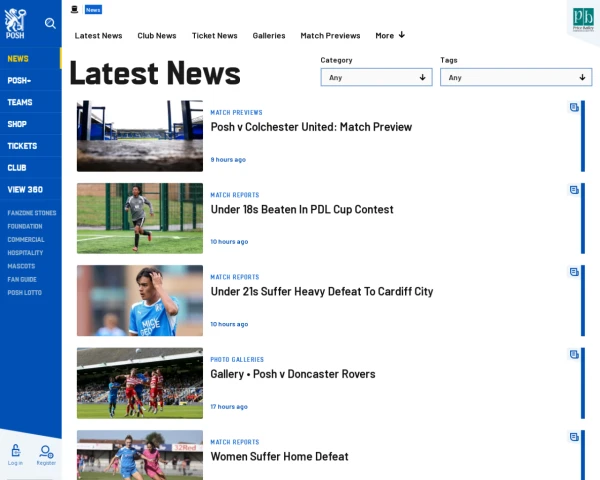Viewport: 600px width, 480px height.
Task: Select the Galleries tab
Action: [x=269, y=36]
